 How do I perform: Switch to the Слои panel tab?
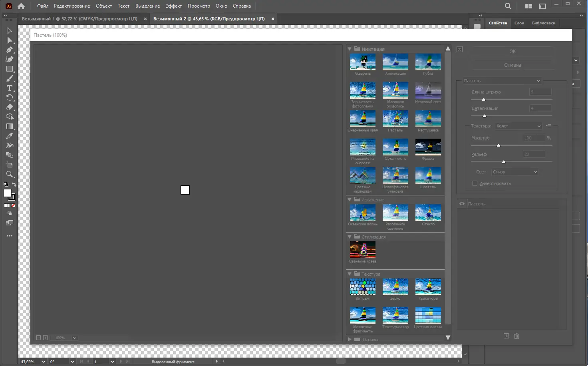(x=519, y=23)
